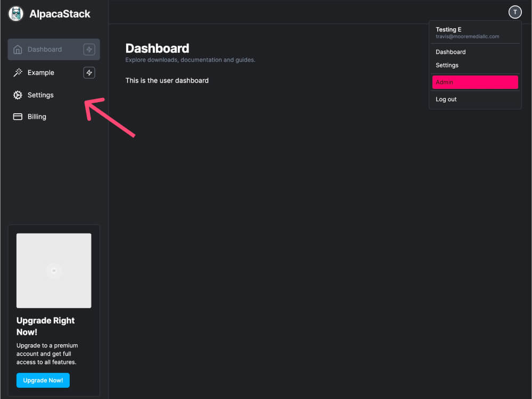The height and width of the screenshot is (399, 532).
Task: Select the credit card icon for Billing
Action: click(x=18, y=117)
